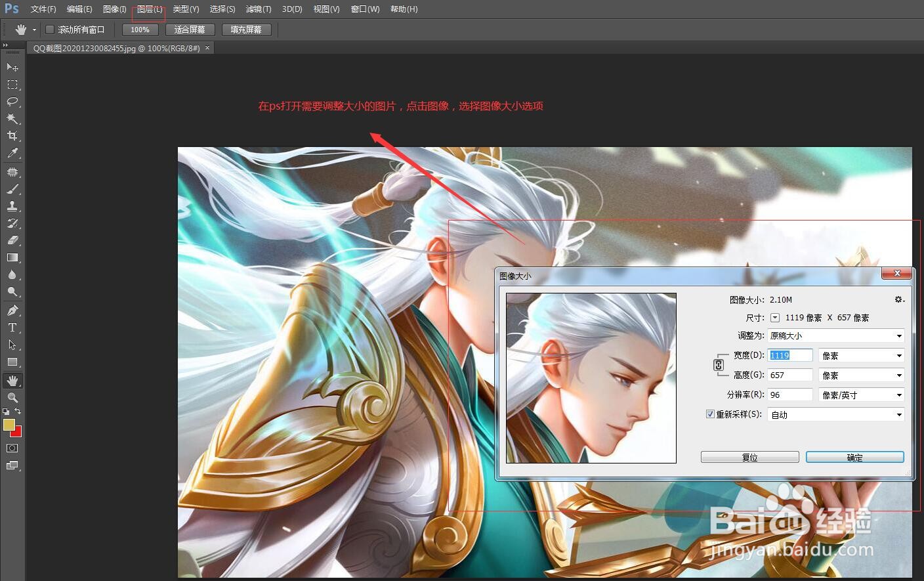This screenshot has height=581, width=924.
Task: Toggle Quick Mask mode
Action: (12, 448)
